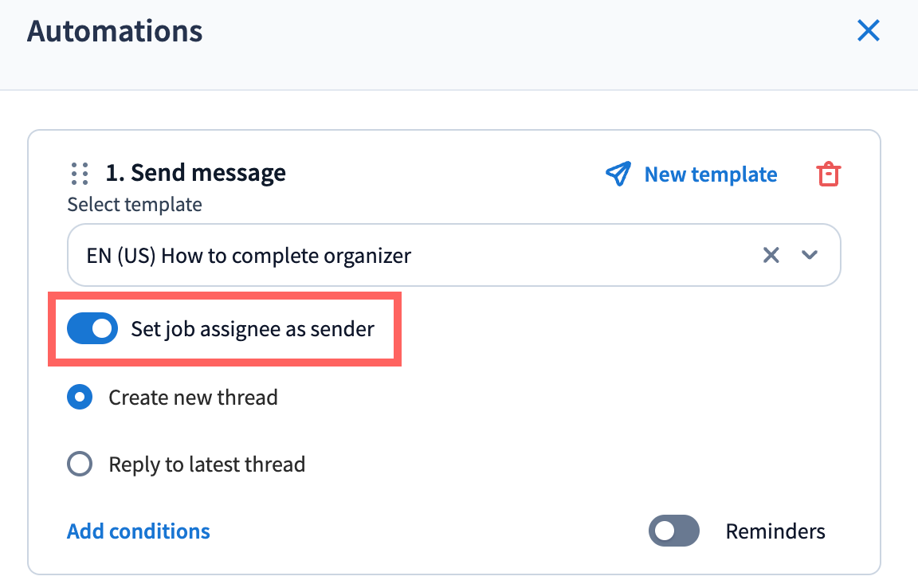Click the "New template" link text
This screenshot has width=918, height=588.
(x=711, y=174)
